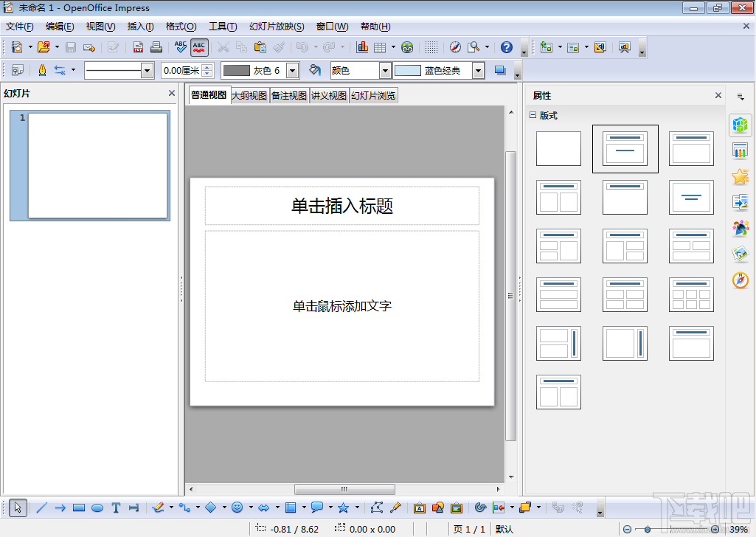The image size is (756, 537).
Task: Expand the Block Arrows dropdown arrow
Action: [277, 507]
